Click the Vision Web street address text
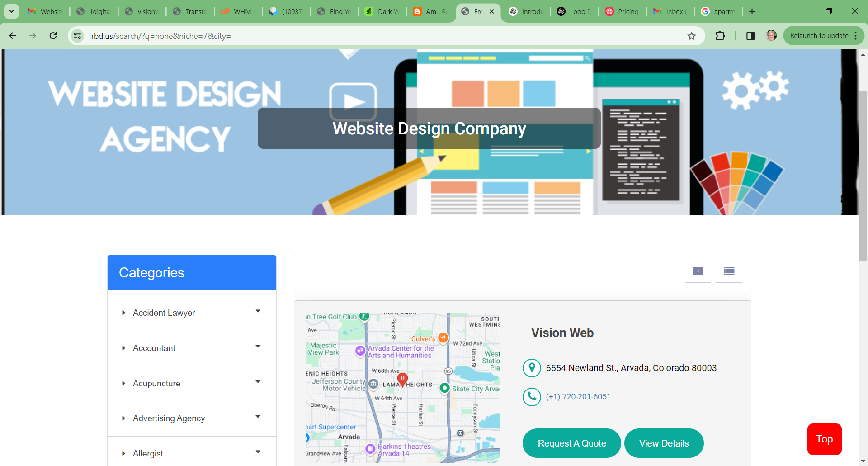868x466 pixels. (x=631, y=368)
